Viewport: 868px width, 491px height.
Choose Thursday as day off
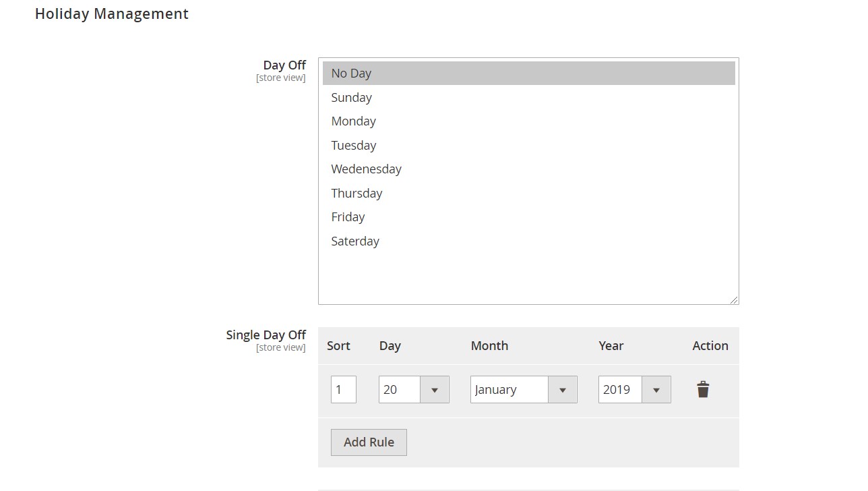[x=528, y=194]
